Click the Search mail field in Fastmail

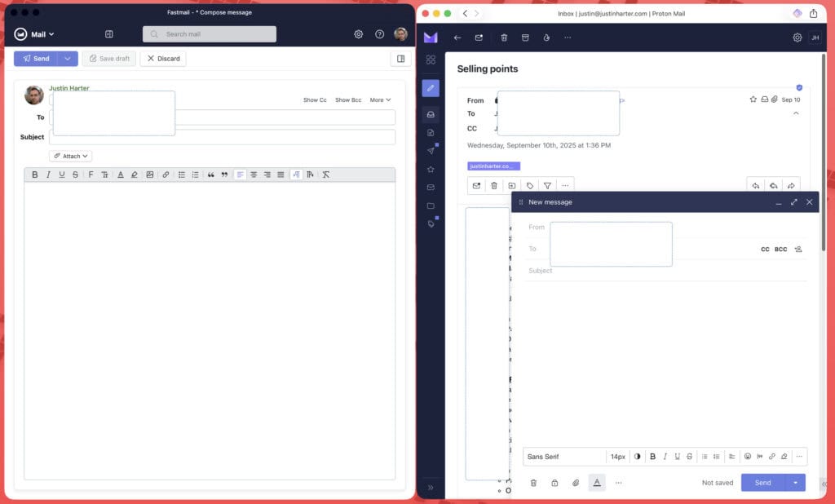tap(210, 34)
